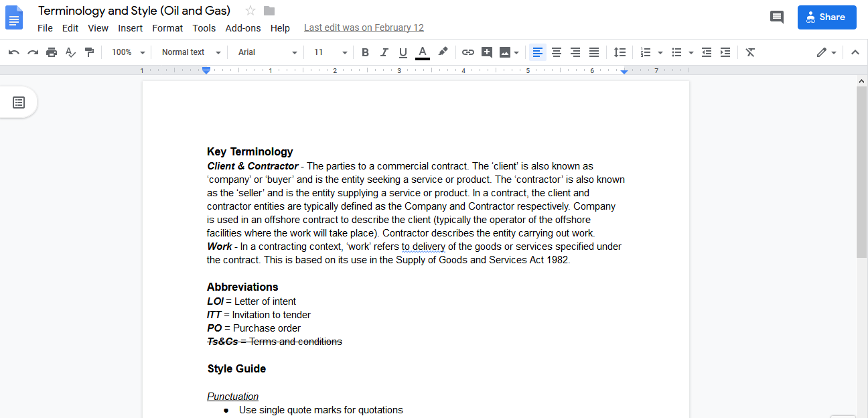
Task: Toggle underline formatting
Action: pyautogui.click(x=403, y=52)
